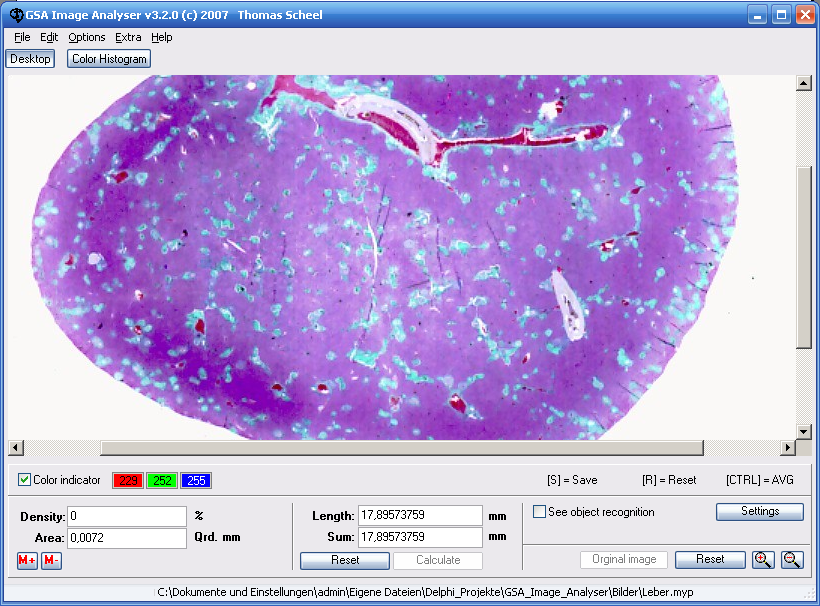Click the Calculate button
The image size is (820, 606).
point(438,560)
